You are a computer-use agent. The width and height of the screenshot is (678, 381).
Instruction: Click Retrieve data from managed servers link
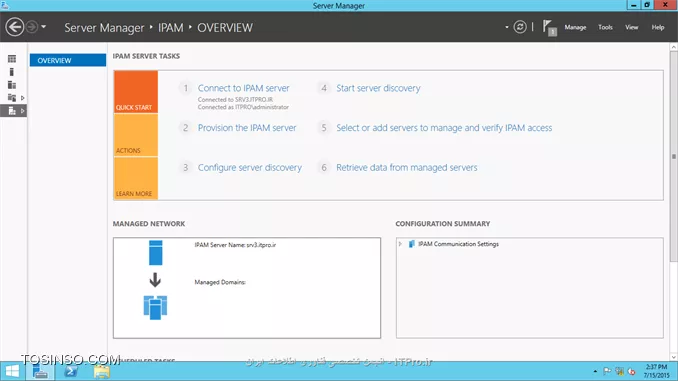point(407,168)
